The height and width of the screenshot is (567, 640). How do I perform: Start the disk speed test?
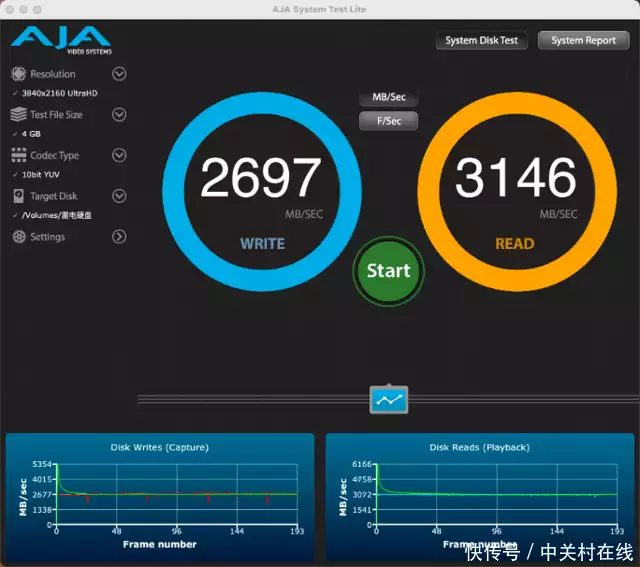389,271
